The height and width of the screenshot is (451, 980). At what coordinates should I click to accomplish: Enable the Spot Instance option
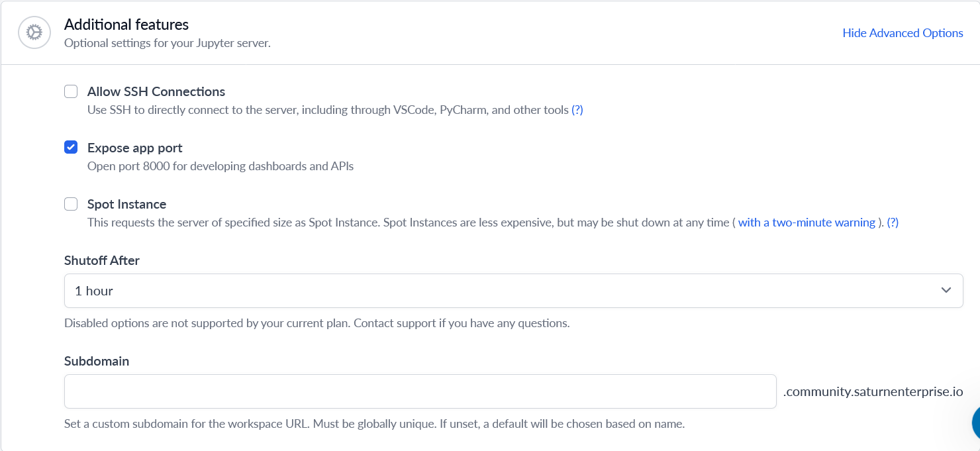pyautogui.click(x=71, y=204)
